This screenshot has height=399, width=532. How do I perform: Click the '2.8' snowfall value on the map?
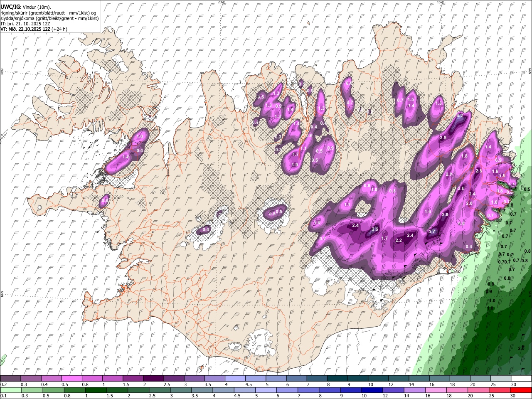click(x=478, y=171)
